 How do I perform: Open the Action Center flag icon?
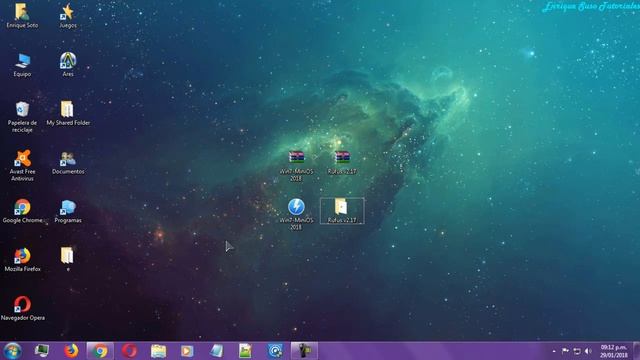click(565, 351)
